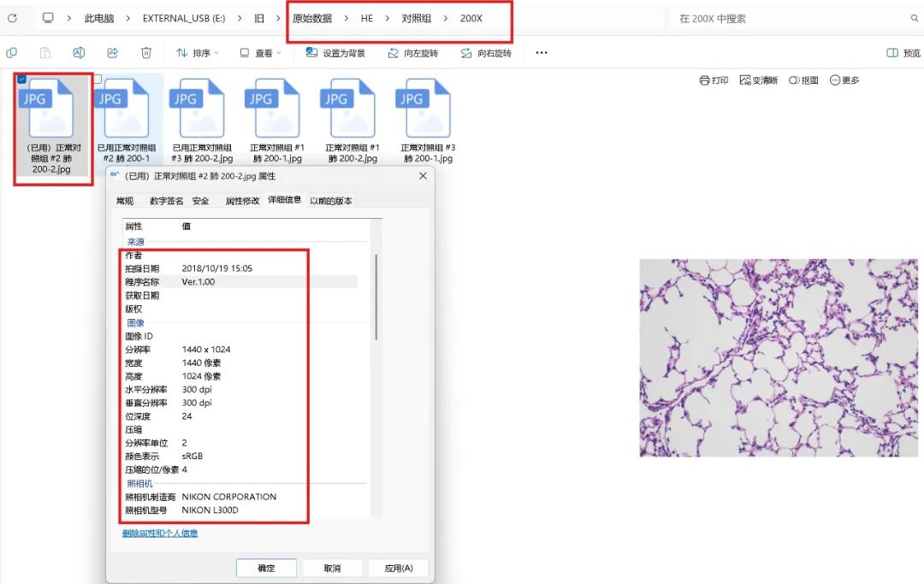Uncheck the selected first JPG file checkbox
924x584 pixels.
click(21, 79)
